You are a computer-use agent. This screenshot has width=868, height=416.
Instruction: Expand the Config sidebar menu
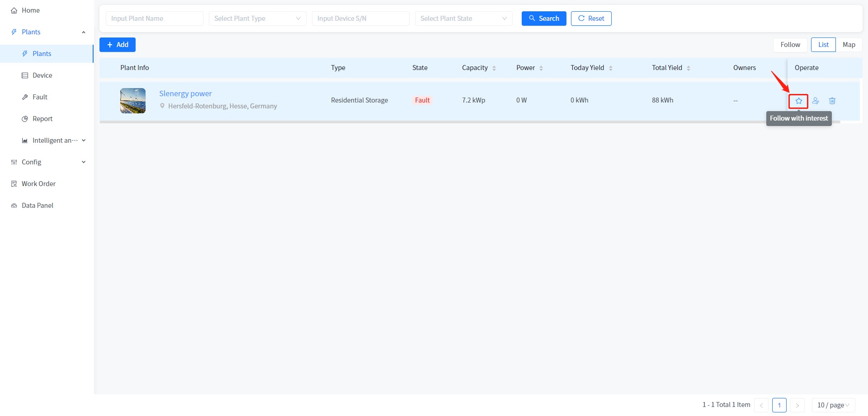pyautogui.click(x=47, y=162)
